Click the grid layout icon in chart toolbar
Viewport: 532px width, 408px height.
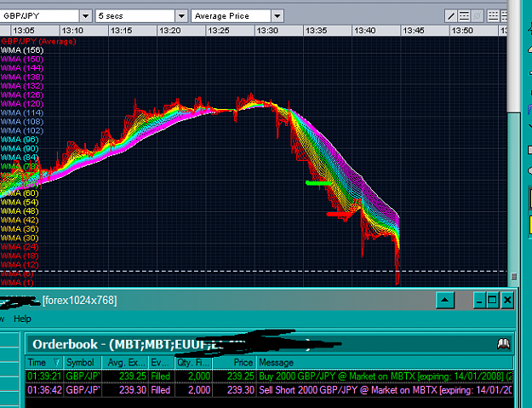(x=493, y=16)
